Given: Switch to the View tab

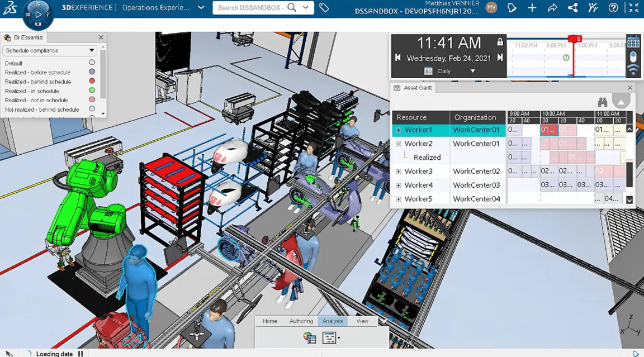Looking at the screenshot, I should pos(362,321).
